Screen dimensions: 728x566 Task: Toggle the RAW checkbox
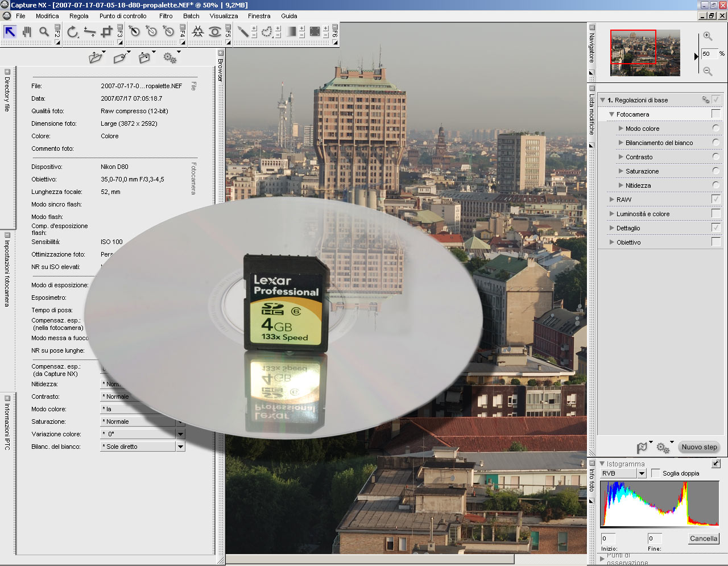716,200
